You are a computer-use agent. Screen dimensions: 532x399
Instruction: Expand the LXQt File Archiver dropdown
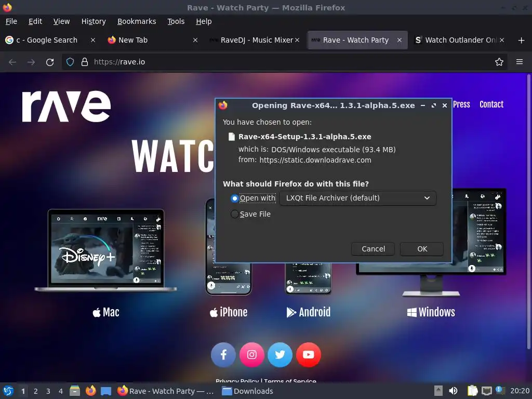tap(358, 198)
